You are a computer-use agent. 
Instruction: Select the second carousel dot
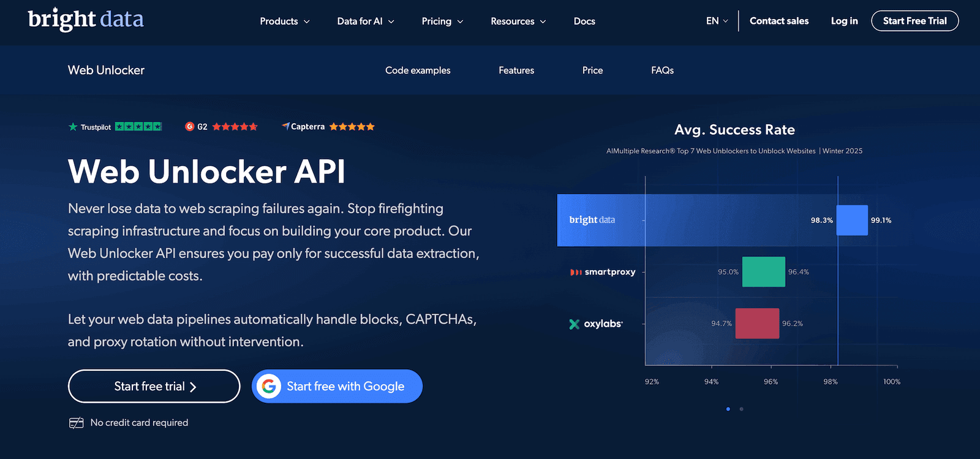pos(741,409)
